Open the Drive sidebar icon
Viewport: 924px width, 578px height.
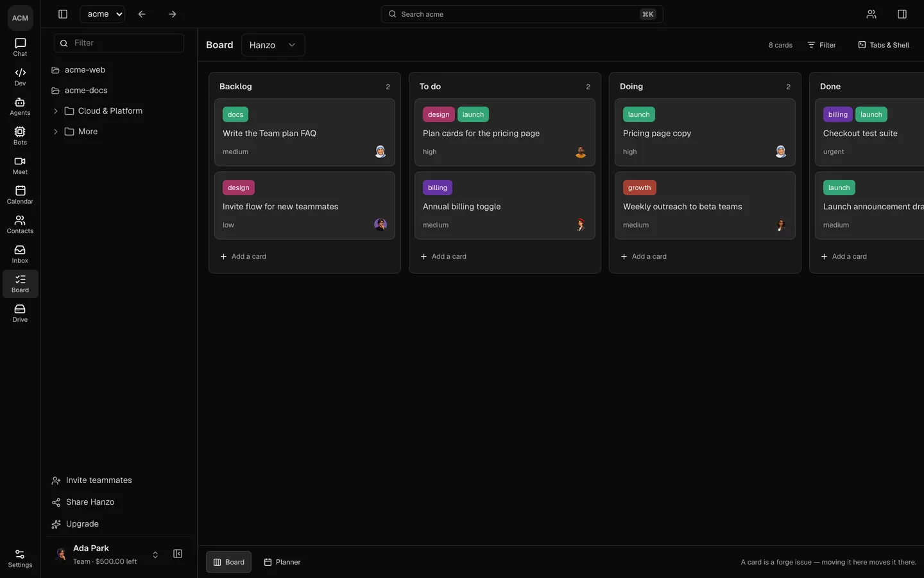point(20,313)
